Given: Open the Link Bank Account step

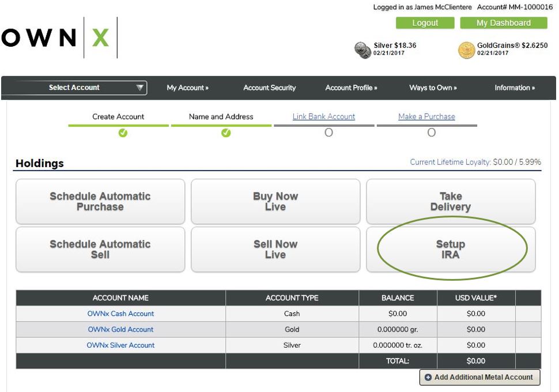Looking at the screenshot, I should click(324, 116).
